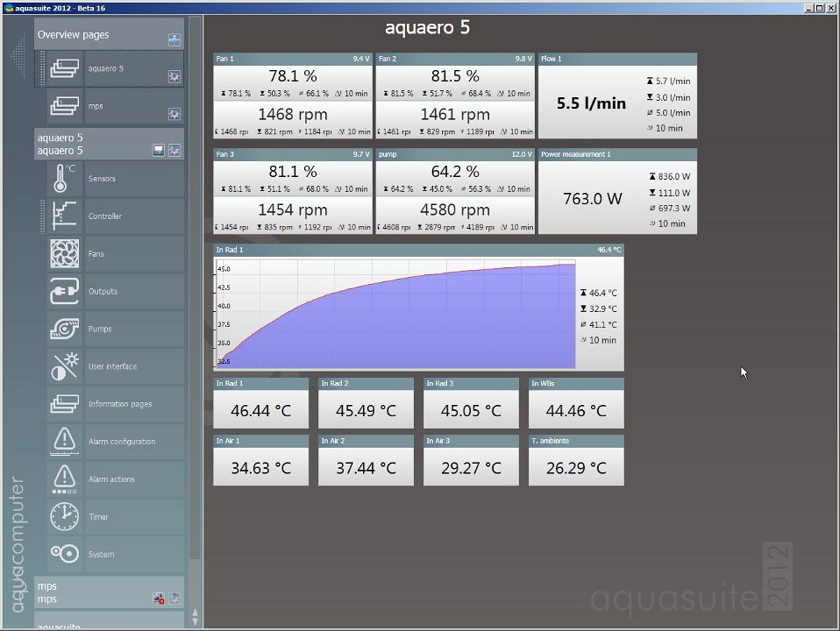840x631 pixels.
Task: Open settings gear for mps overview page
Action: pos(174,114)
